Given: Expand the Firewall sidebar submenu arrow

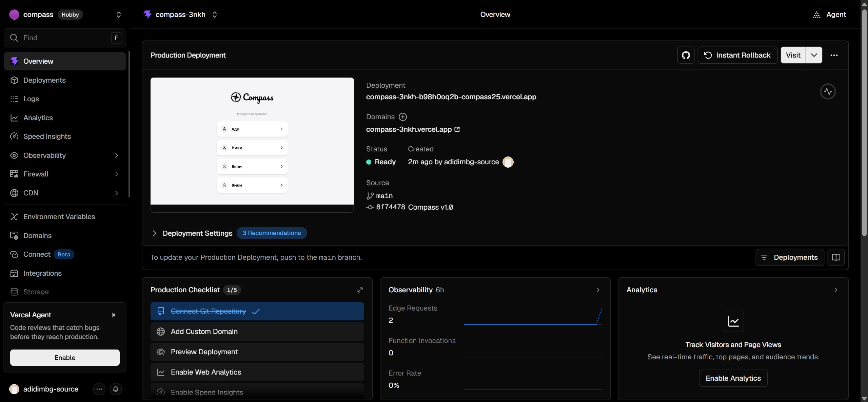Looking at the screenshot, I should (x=116, y=174).
